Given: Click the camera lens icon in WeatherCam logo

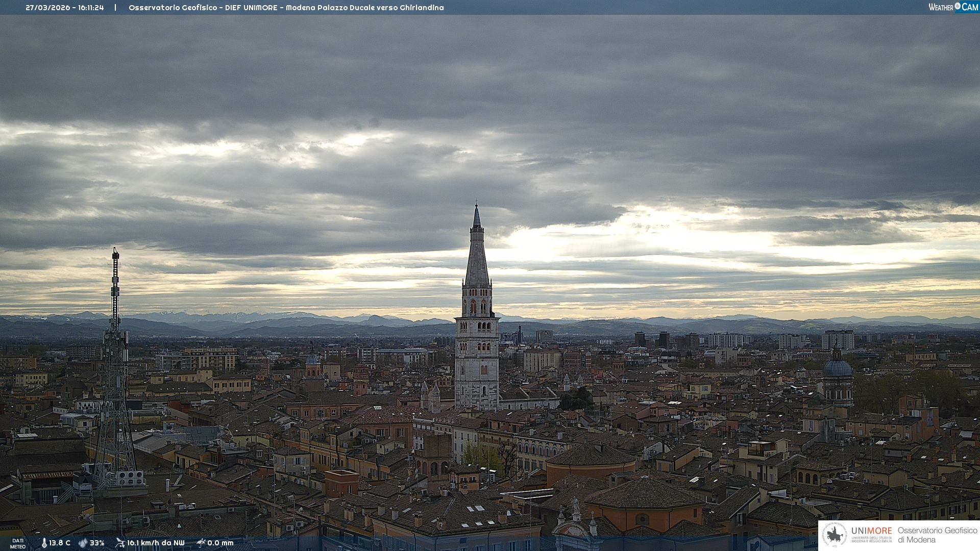Looking at the screenshot, I should coord(958,6).
